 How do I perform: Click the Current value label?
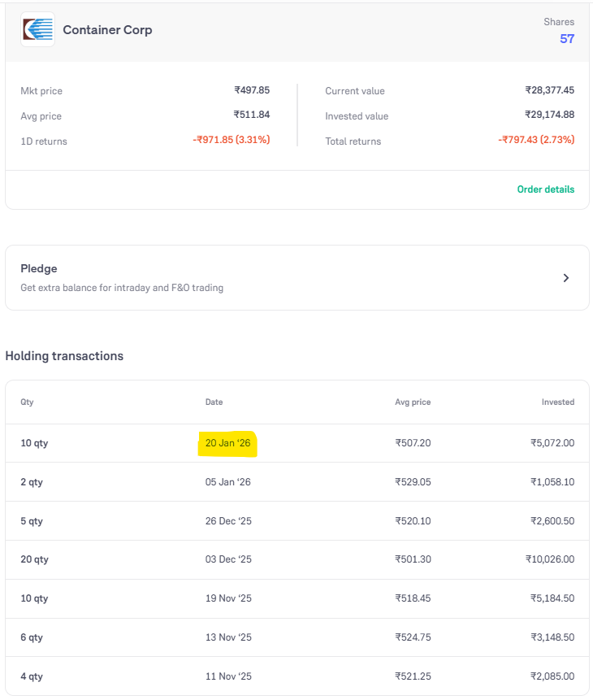355,91
